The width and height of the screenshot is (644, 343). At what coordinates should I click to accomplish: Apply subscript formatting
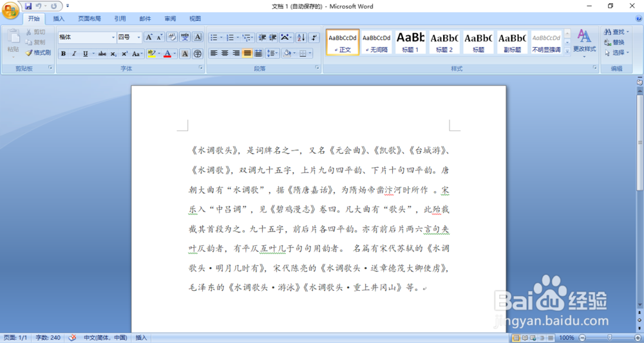[113, 54]
